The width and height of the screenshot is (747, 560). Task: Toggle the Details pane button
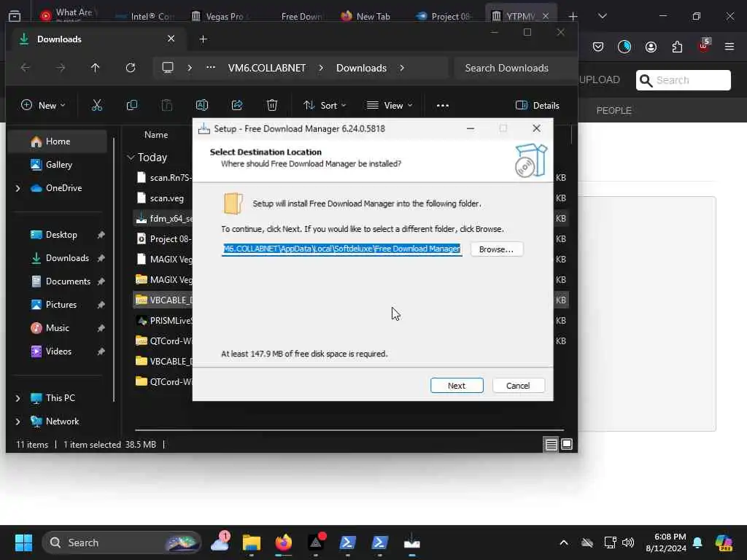pyautogui.click(x=538, y=105)
